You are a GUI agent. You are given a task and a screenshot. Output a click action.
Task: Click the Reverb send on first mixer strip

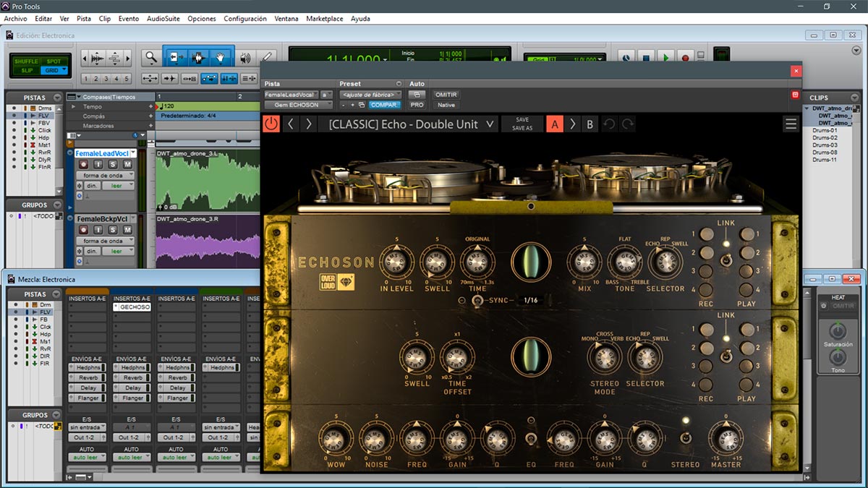tap(88, 377)
